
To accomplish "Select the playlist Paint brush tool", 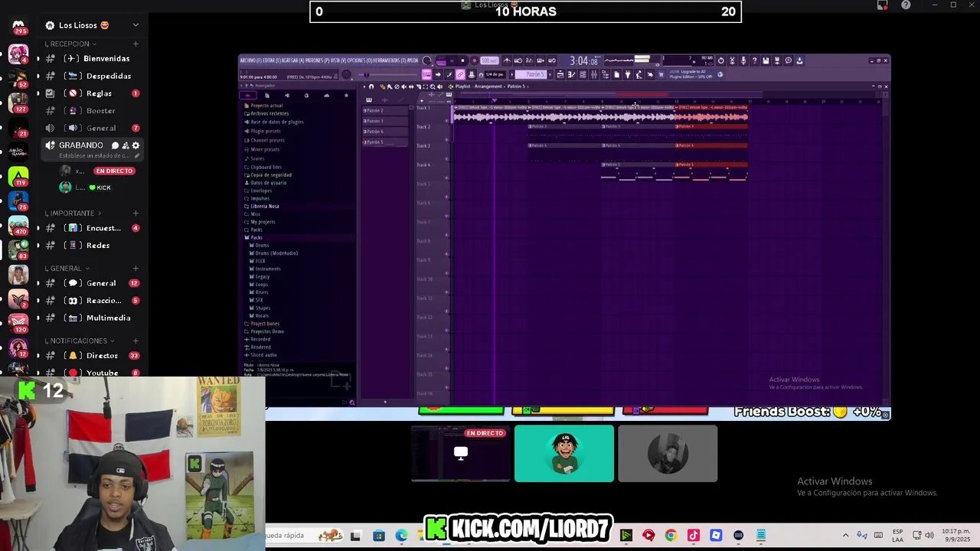I will pyautogui.click(x=390, y=86).
